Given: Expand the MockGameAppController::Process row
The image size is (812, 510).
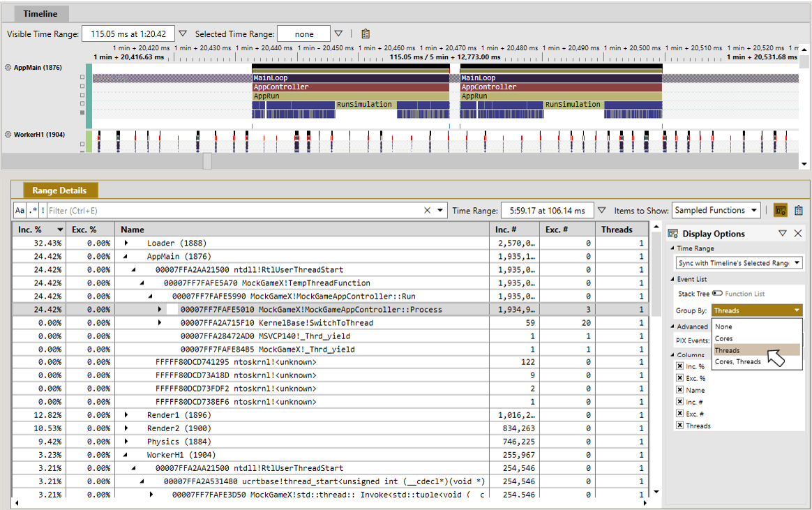Looking at the screenshot, I should (x=160, y=310).
